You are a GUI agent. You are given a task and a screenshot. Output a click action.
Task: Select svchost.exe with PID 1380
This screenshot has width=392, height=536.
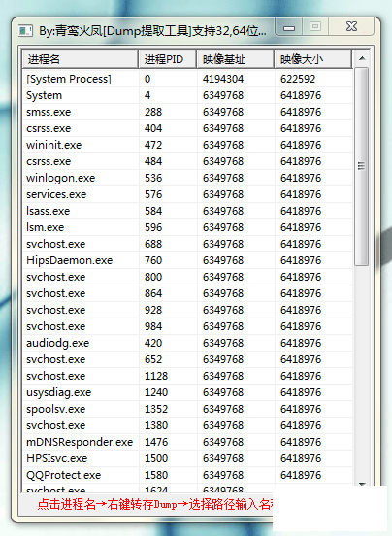click(187, 425)
